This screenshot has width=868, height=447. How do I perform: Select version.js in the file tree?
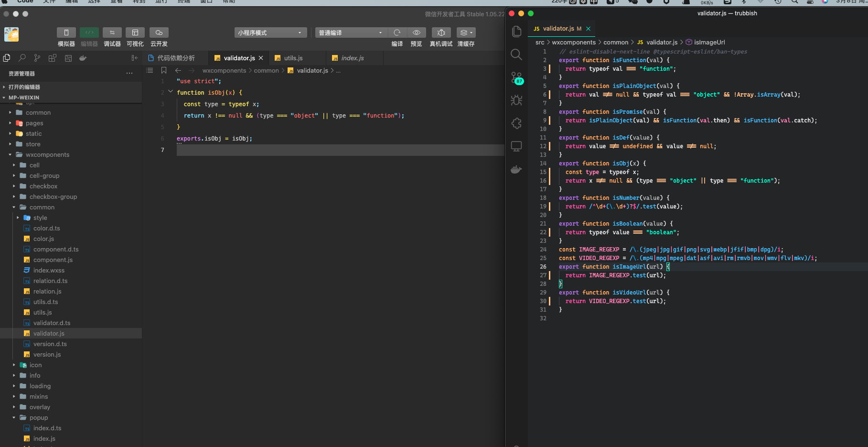[71, 354]
